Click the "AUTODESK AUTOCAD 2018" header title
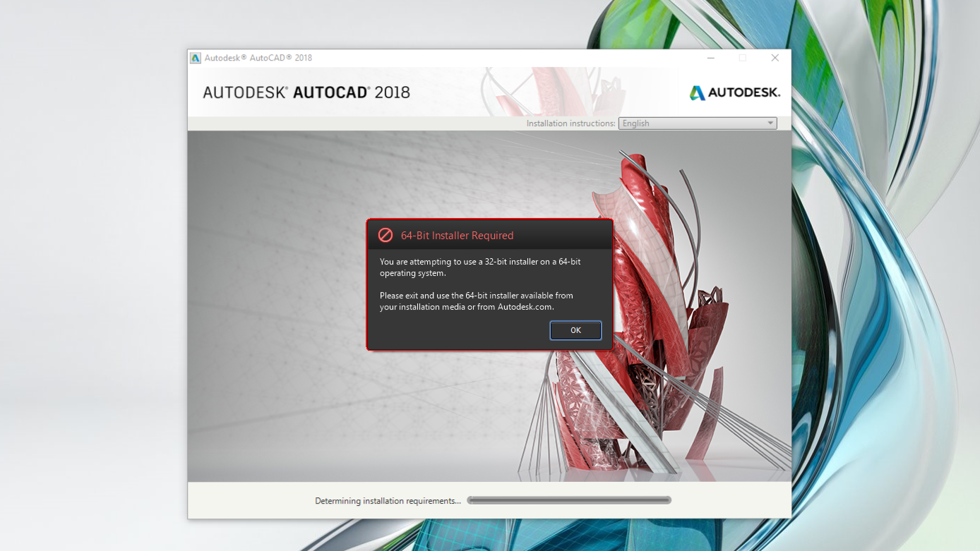 pos(306,92)
